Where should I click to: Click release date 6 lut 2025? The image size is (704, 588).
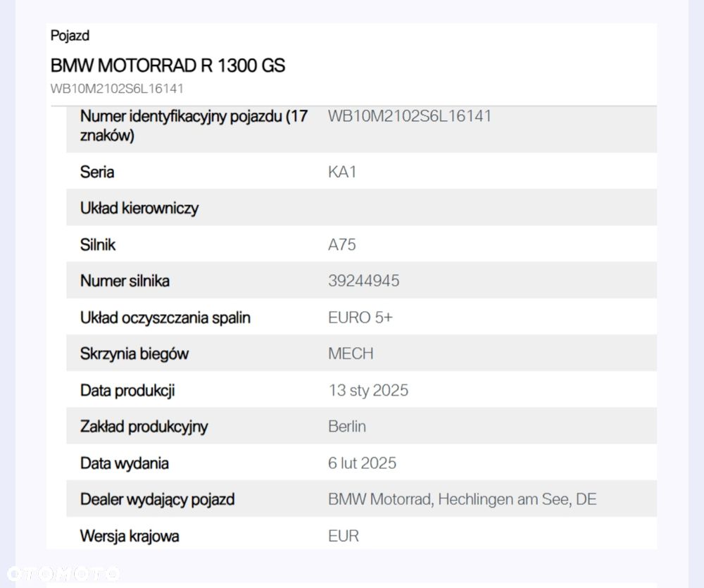(363, 463)
